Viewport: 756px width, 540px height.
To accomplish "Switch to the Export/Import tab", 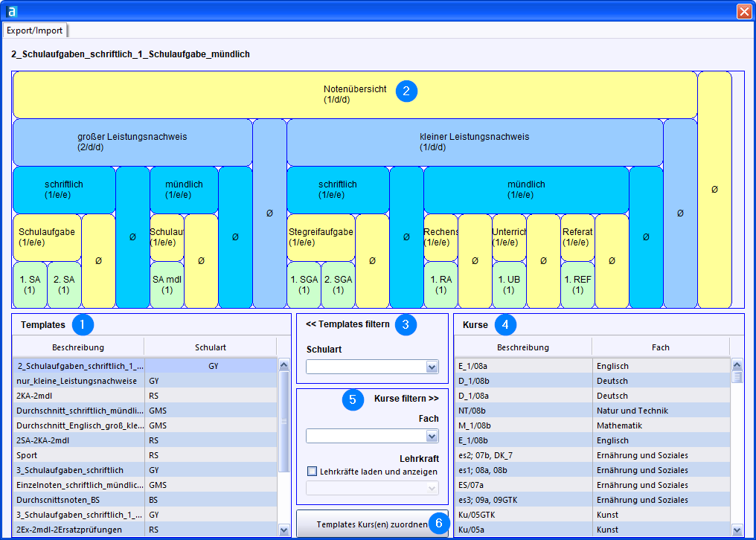I will 35,30.
